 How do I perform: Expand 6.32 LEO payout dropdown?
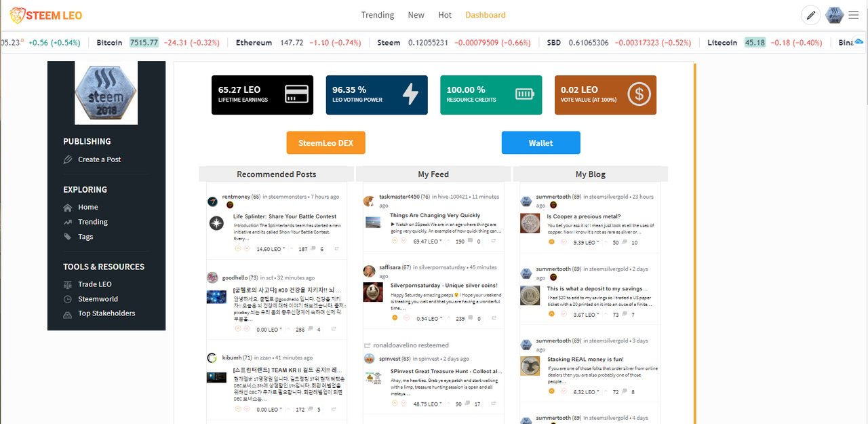pos(597,392)
